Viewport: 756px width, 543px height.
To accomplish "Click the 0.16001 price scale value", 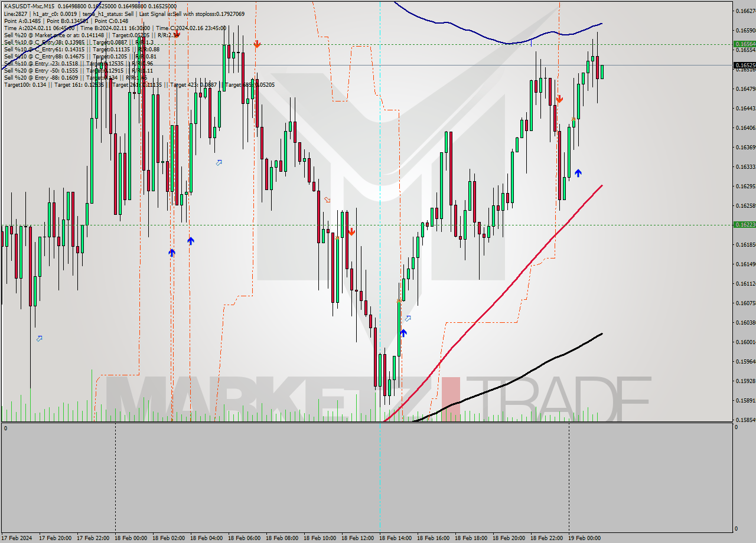I will [745, 342].
